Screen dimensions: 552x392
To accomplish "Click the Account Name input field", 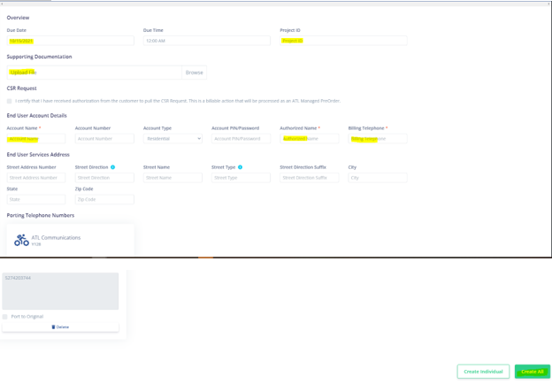I will coord(36,139).
